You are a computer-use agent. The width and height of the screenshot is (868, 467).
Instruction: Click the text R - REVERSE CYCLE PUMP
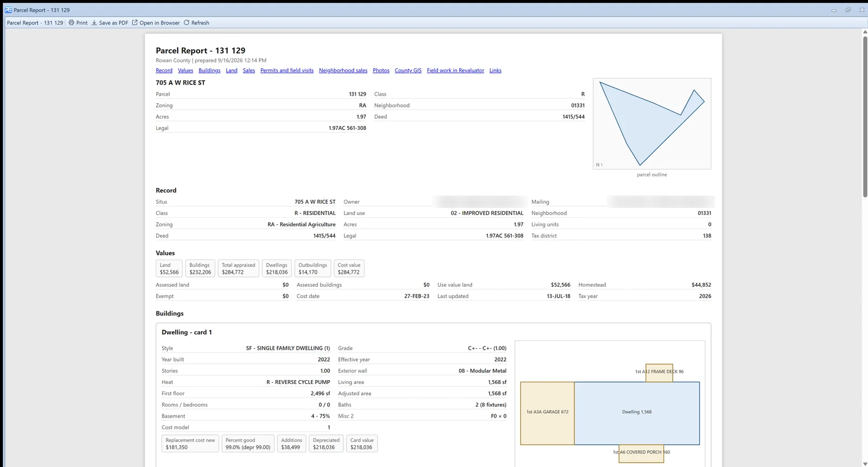tap(298, 382)
